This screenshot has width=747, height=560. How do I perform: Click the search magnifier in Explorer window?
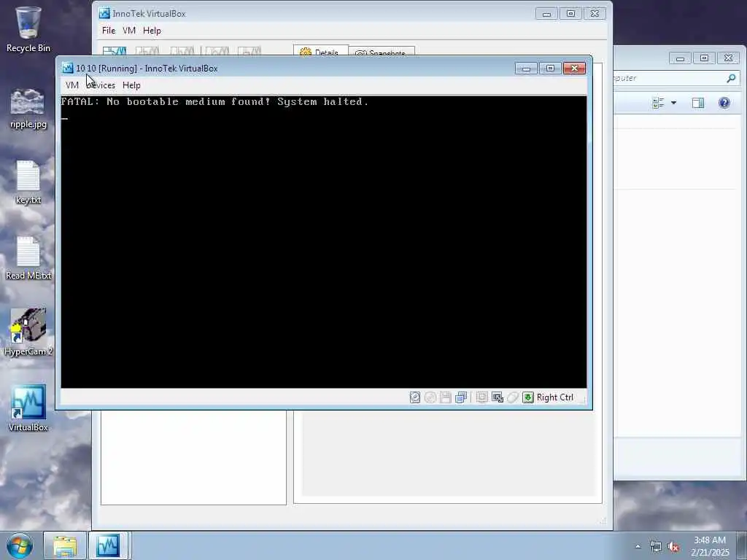click(731, 78)
